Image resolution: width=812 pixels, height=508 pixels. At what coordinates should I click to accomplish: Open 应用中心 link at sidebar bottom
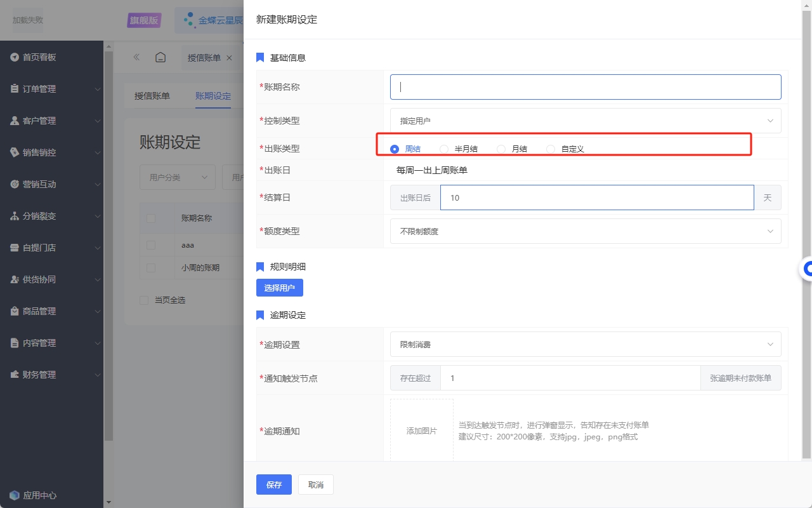tap(40, 495)
